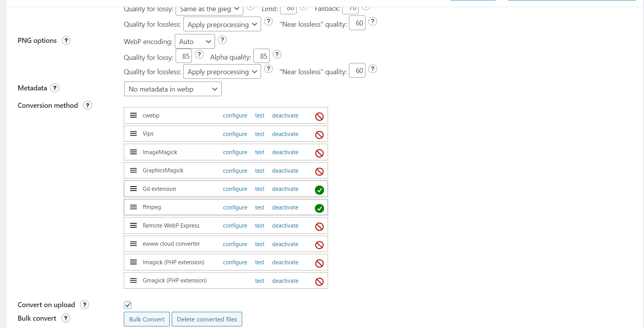The width and height of the screenshot is (644, 328).
Task: Open the PNG Quality for lossless dropdown
Action: (222, 72)
